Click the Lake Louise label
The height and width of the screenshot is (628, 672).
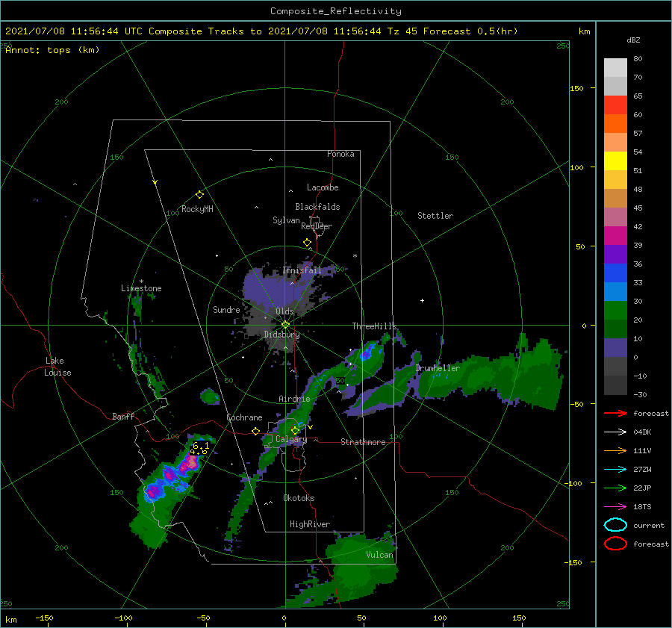pos(57,367)
